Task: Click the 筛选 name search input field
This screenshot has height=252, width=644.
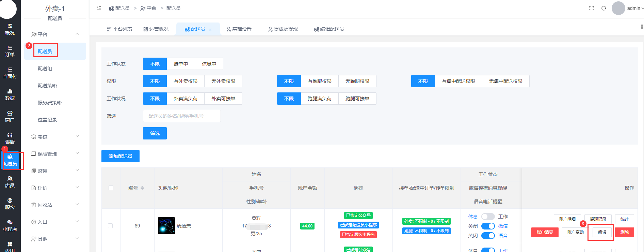Action: tap(182, 116)
